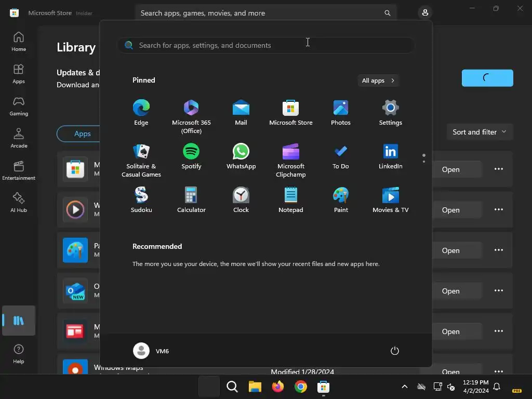Open more options for media player row
532x399 pixels.
click(498, 209)
